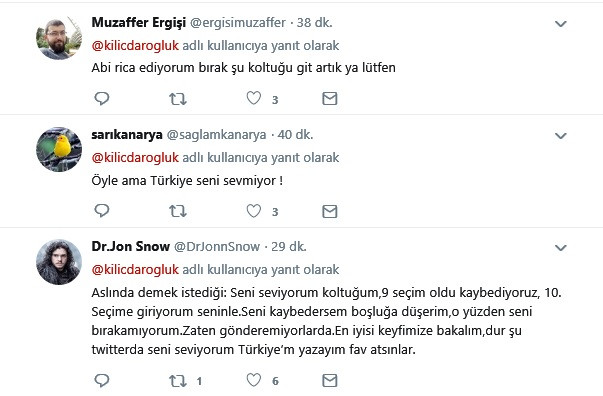Share sarıkanarya's tweet by message envelope
Viewport: 603px width, 396px height.
coord(330,211)
